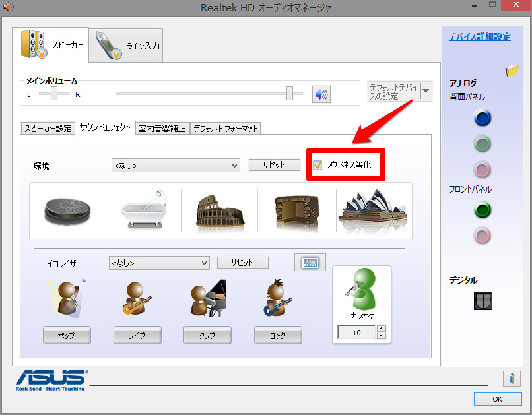Select the Colosseum arena environment icon
This screenshot has width=532, height=415.
pyautogui.click(x=220, y=211)
